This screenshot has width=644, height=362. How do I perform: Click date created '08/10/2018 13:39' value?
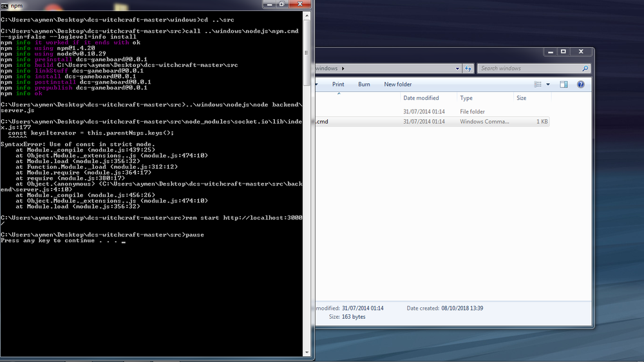462,308
